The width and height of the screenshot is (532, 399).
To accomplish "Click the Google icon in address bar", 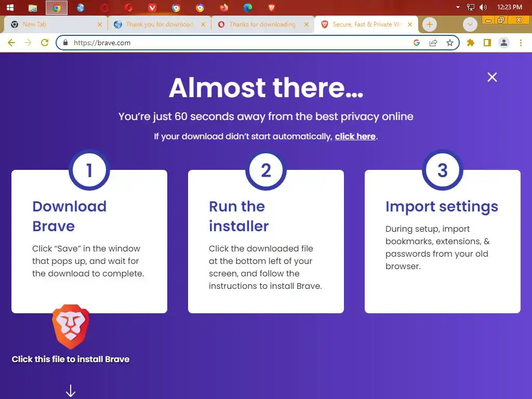I will tap(417, 43).
